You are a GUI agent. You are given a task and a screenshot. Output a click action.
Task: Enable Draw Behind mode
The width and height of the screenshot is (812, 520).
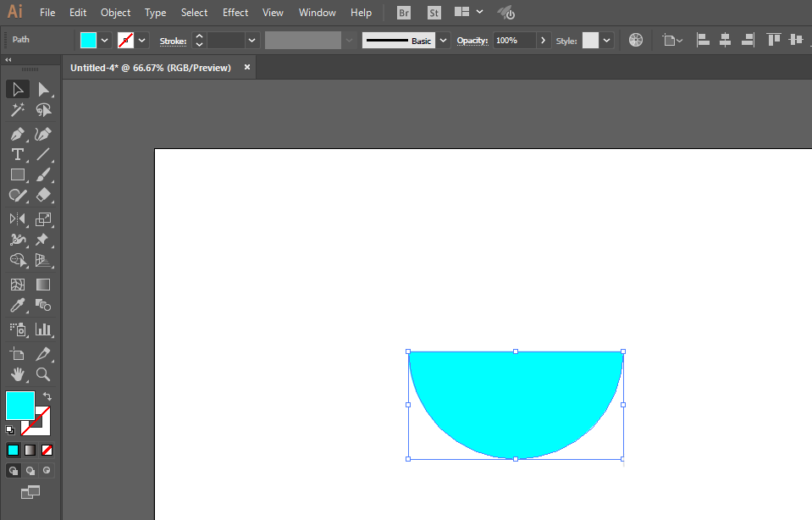click(30, 470)
